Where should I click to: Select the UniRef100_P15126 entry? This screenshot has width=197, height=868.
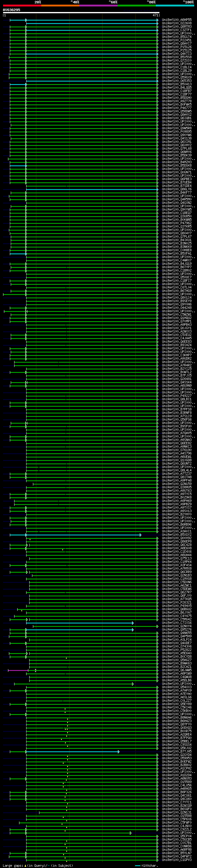click(177, 47)
